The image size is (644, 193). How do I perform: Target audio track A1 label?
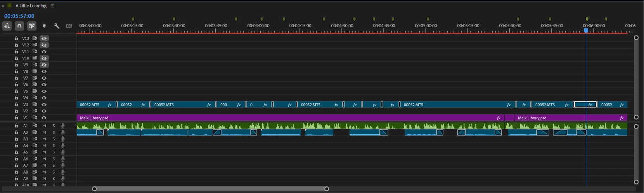point(26,126)
